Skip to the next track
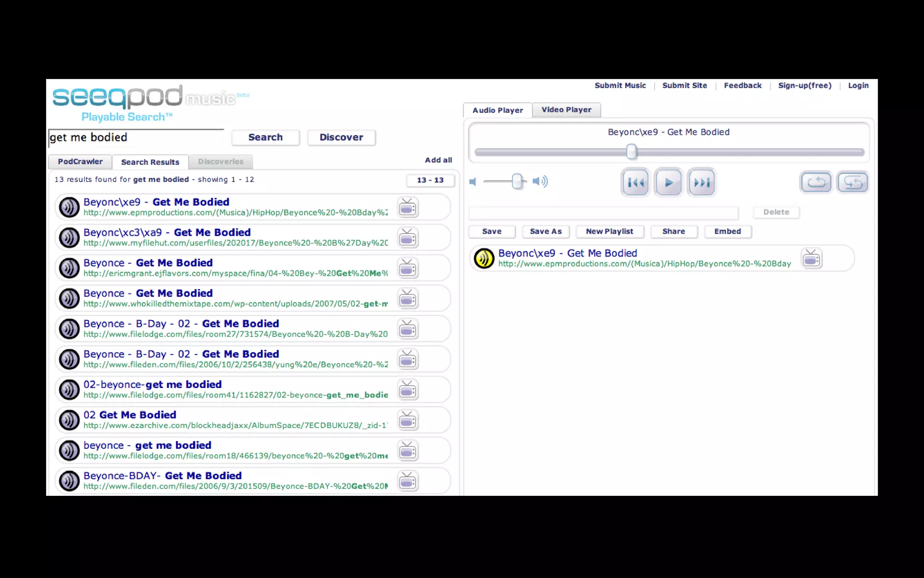This screenshot has width=924, height=578. [702, 182]
